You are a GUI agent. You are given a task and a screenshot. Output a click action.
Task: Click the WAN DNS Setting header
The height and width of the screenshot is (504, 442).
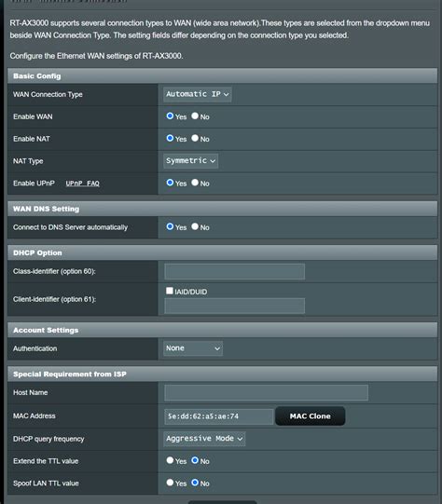coord(222,209)
